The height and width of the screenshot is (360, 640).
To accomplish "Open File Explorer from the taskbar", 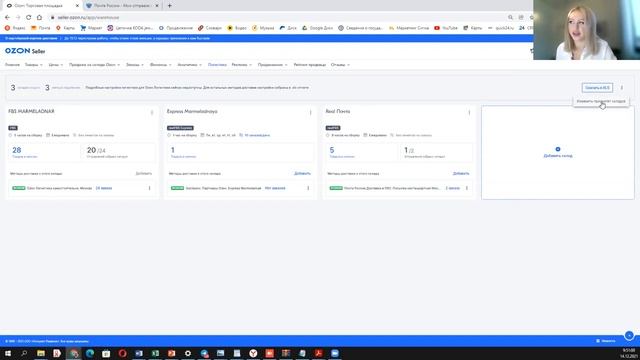I will [x=41, y=353].
